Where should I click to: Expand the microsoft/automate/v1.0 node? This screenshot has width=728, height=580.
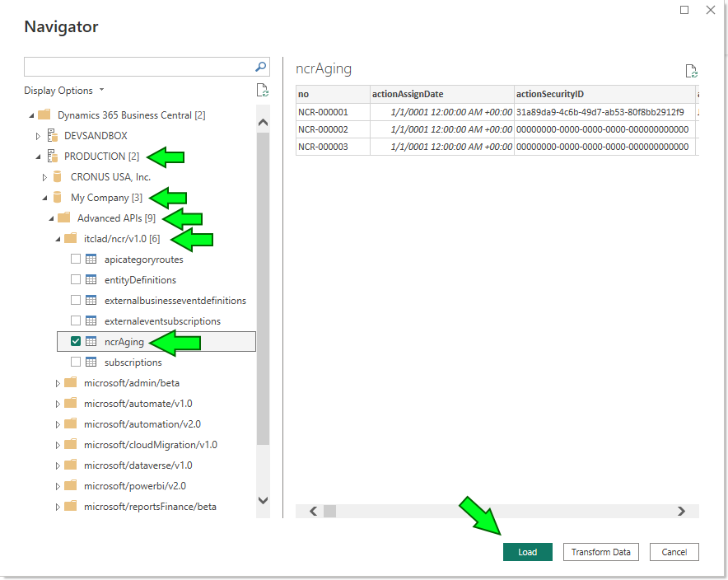(x=58, y=404)
